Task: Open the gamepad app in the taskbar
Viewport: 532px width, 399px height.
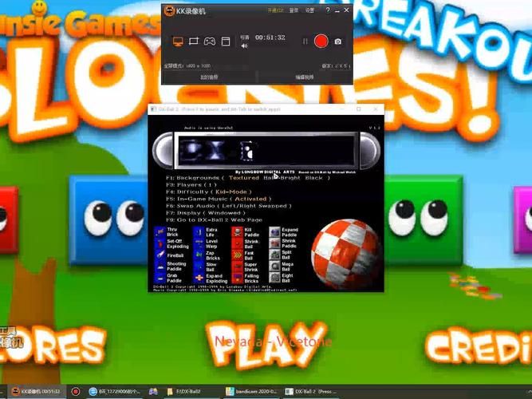Action: pos(153,392)
